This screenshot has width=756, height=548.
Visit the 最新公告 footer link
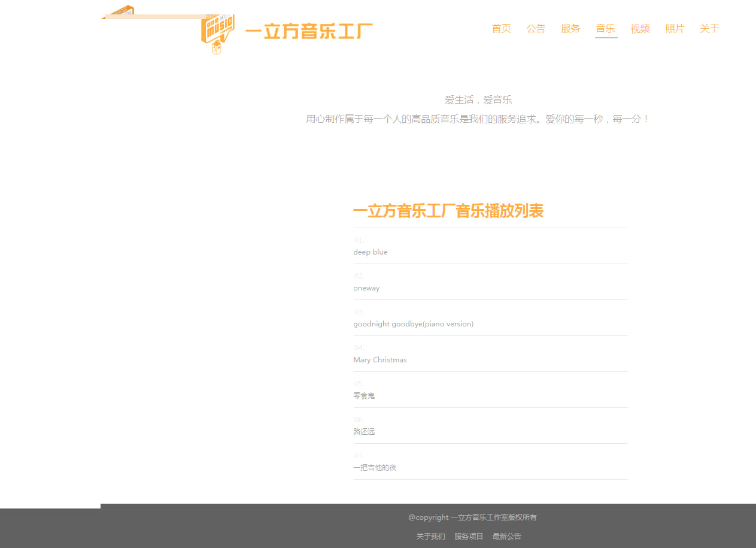point(507,537)
